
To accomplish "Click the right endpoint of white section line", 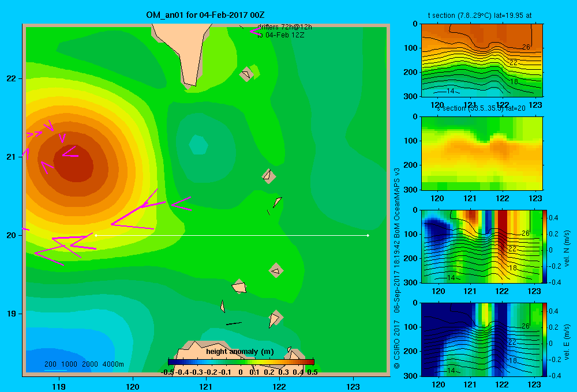I will click(368, 235).
